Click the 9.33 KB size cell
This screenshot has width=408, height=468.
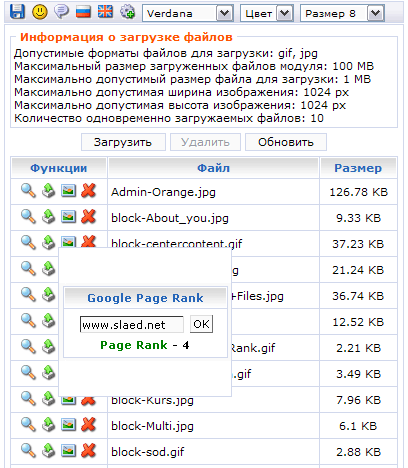point(359,218)
